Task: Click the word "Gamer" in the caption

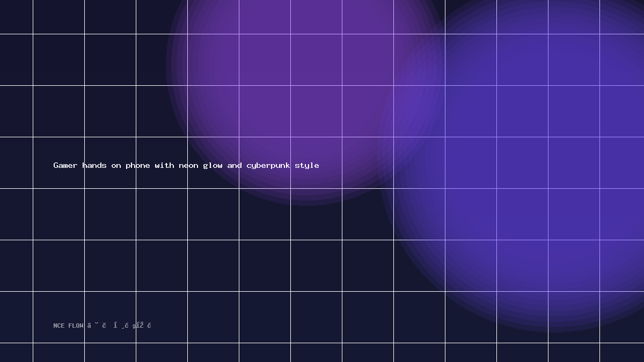Action: coord(65,165)
